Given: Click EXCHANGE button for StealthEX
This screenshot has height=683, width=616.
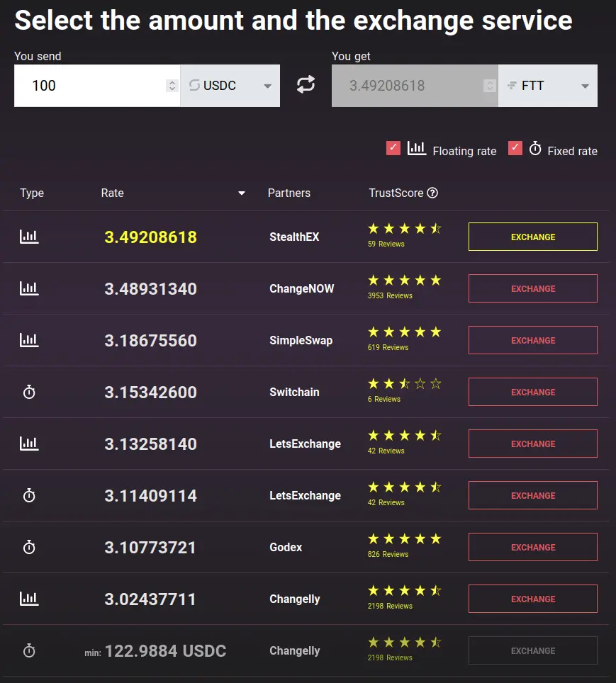Looking at the screenshot, I should click(x=533, y=237).
